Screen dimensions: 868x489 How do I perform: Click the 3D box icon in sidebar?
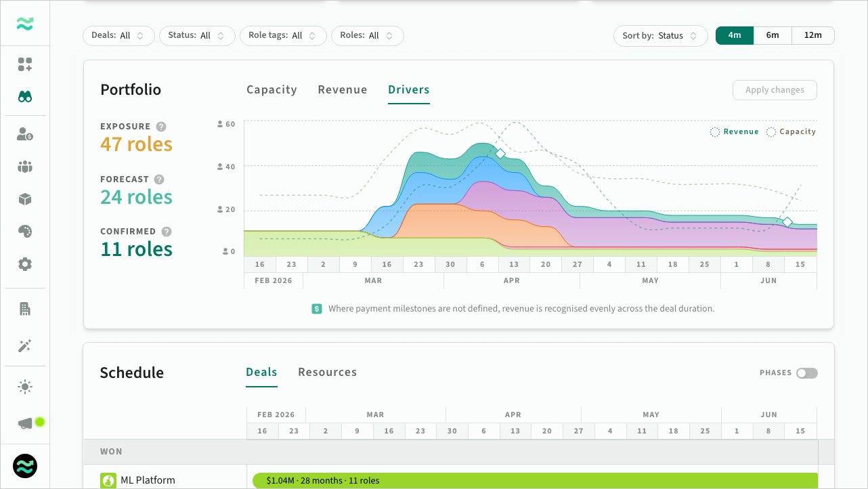[x=25, y=199]
